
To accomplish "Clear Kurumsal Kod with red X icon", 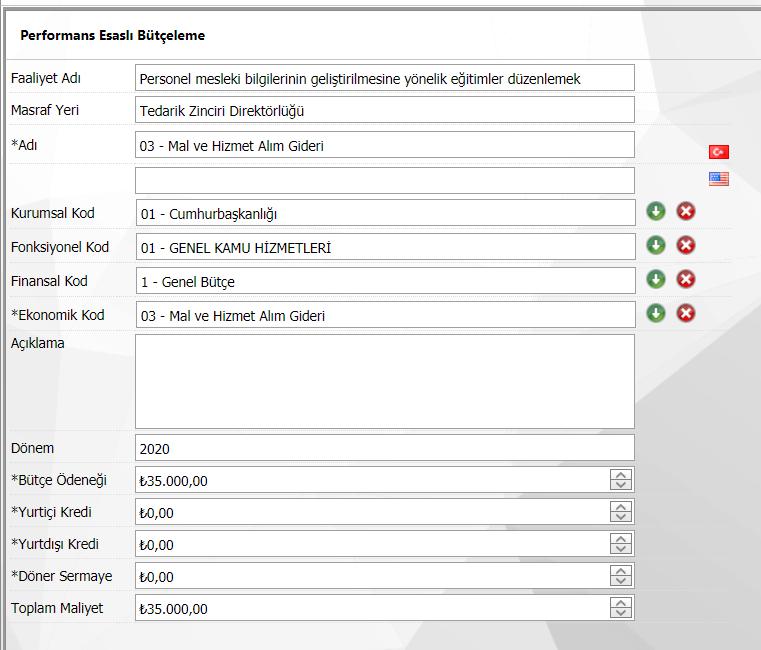I will click(x=686, y=211).
